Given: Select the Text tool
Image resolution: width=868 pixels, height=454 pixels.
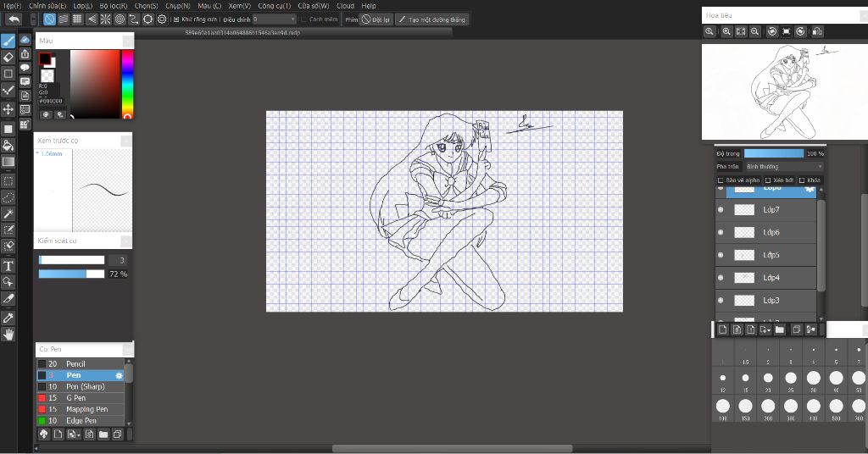Looking at the screenshot, I should click(8, 266).
